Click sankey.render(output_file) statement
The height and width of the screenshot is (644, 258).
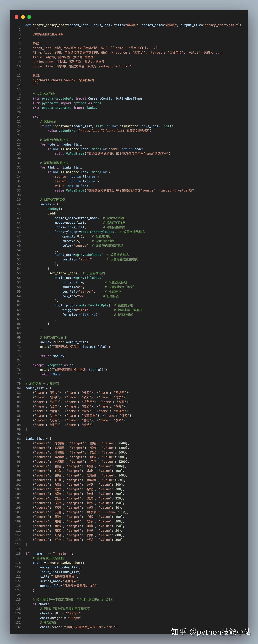point(64,342)
